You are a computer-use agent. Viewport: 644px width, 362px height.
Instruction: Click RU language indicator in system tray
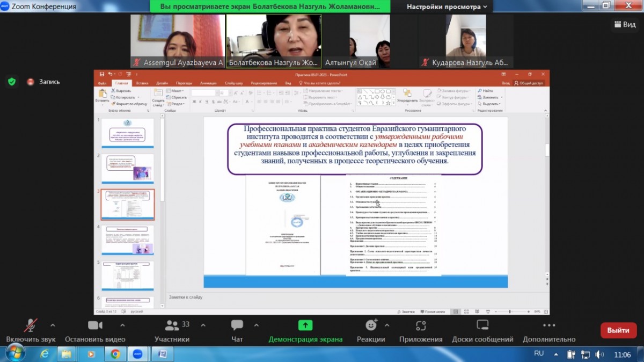coord(539,354)
